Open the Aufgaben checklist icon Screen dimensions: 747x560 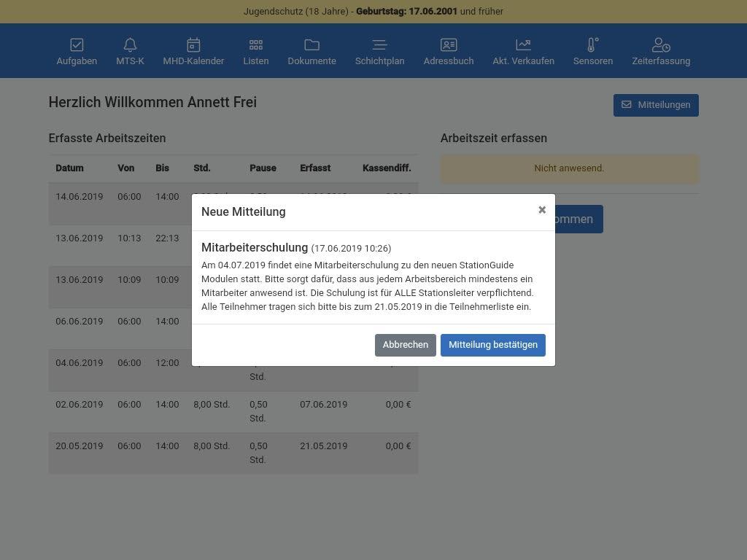(x=77, y=44)
